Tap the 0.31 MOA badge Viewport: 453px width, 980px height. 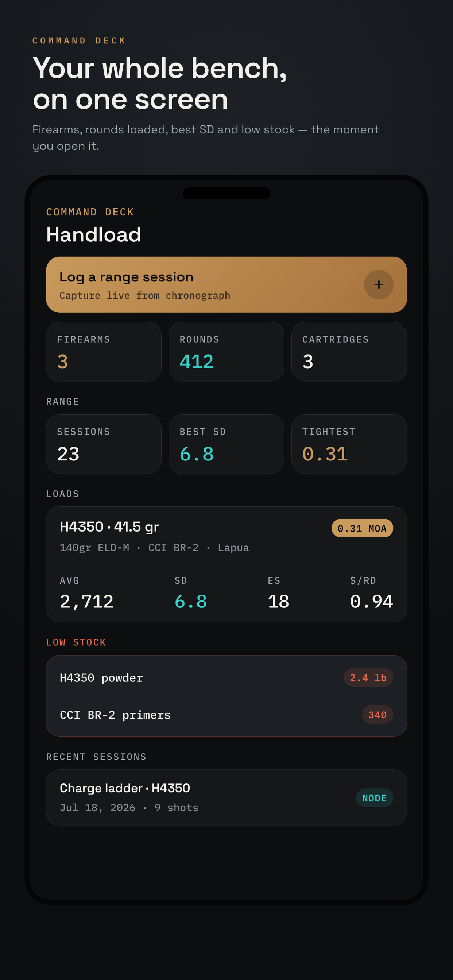362,528
